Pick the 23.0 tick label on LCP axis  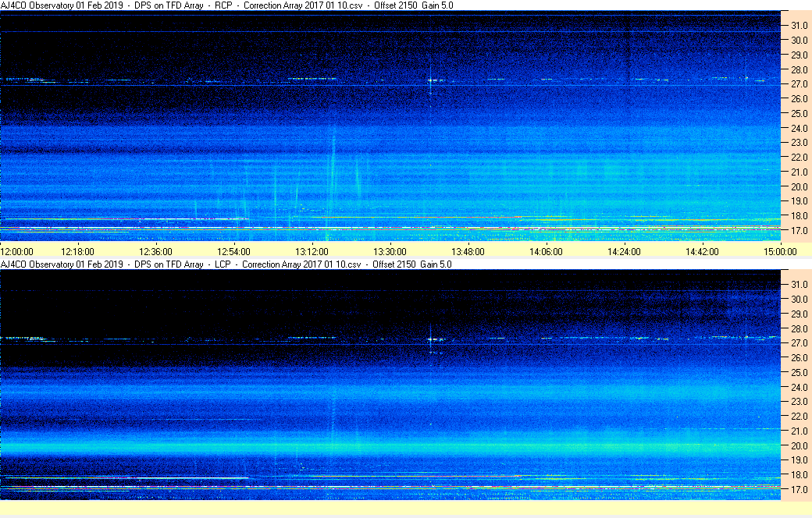click(799, 401)
